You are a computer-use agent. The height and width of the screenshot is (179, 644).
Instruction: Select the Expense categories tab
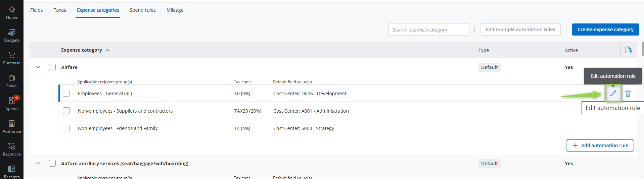[x=98, y=10]
